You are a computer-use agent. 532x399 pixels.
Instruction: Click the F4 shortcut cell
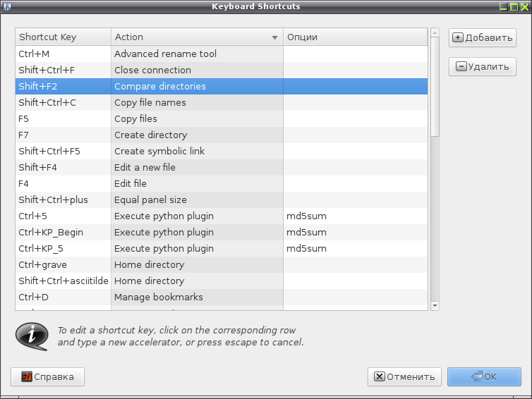click(63, 184)
